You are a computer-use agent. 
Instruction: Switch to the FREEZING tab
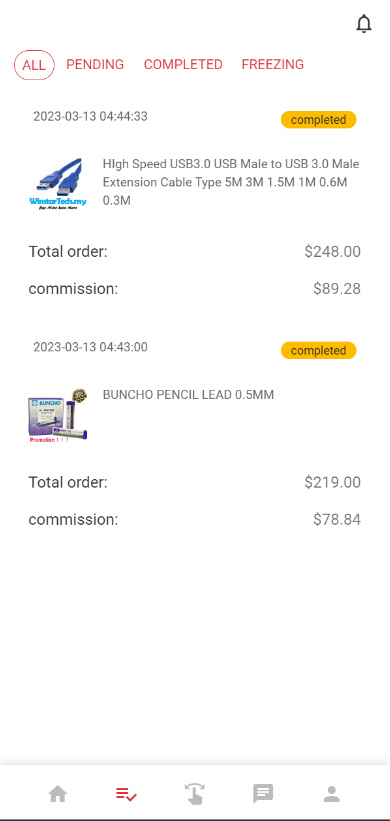point(273,64)
